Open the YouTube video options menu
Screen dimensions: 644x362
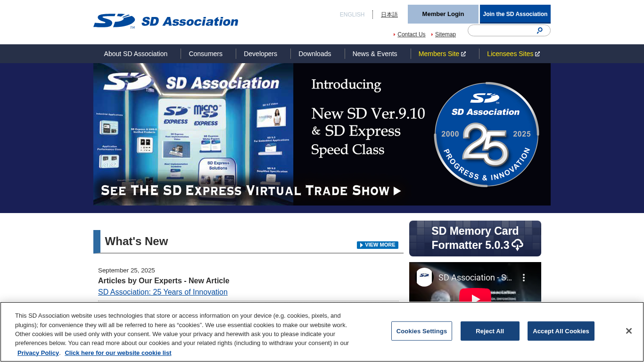523,278
